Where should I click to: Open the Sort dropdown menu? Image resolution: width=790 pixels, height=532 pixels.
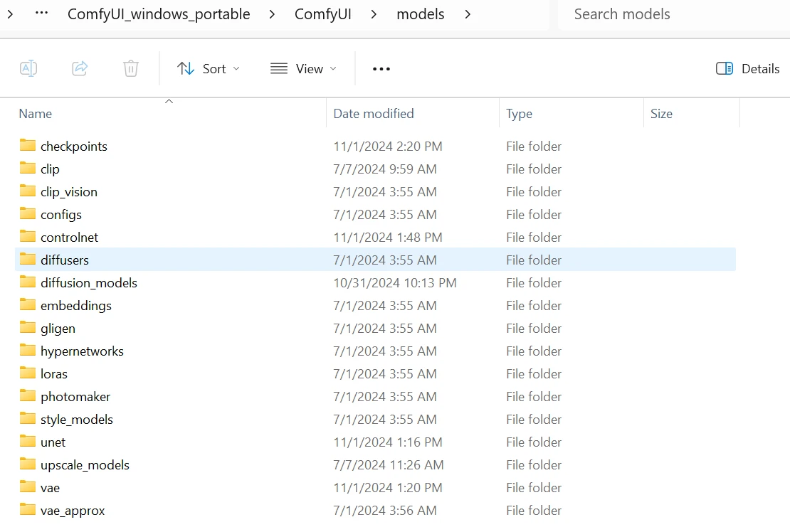pos(209,68)
